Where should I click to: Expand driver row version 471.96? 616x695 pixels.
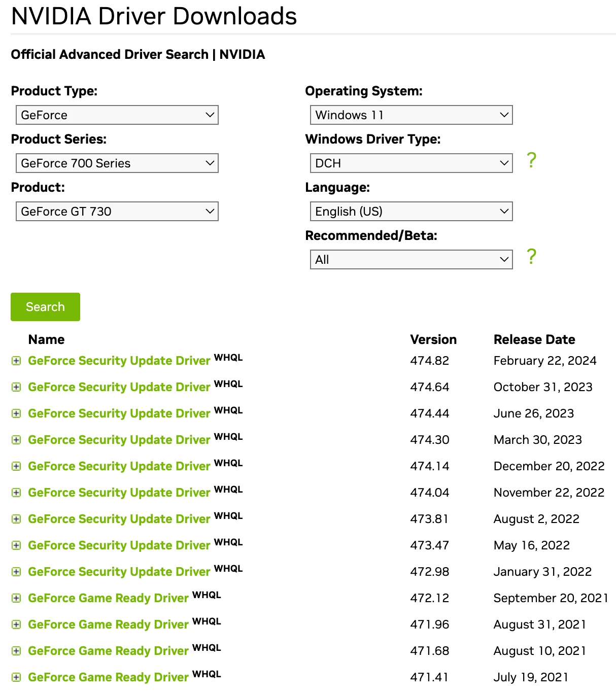tap(16, 624)
